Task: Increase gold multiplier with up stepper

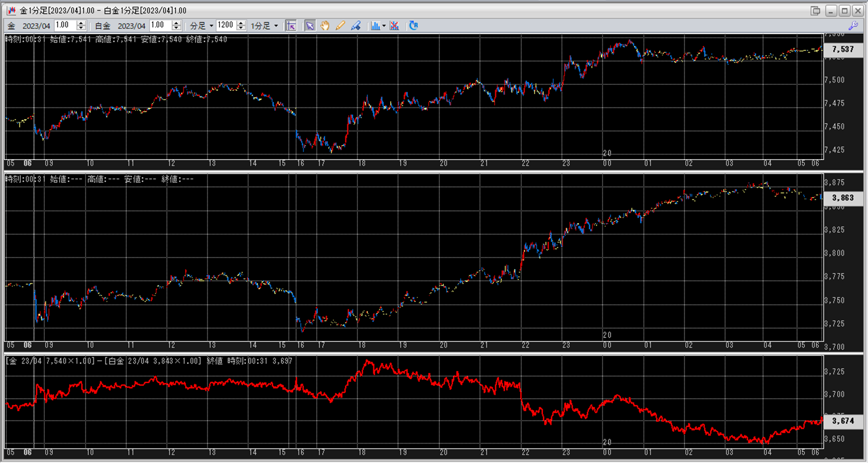Action: point(81,23)
